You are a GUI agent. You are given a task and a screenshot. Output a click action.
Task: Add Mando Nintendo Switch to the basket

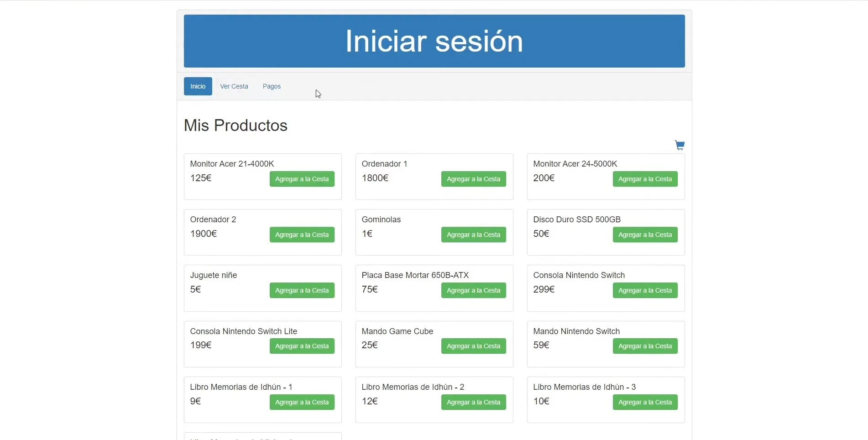(x=645, y=346)
